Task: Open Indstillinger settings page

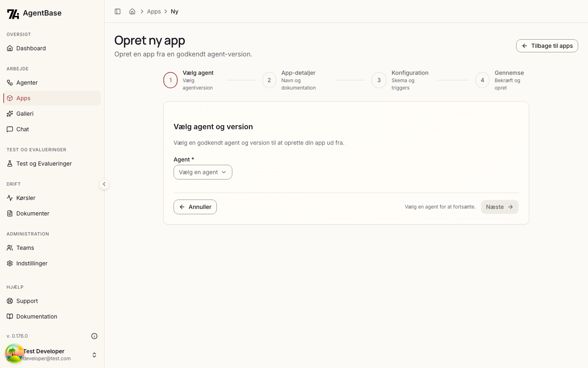Action: (x=52, y=263)
